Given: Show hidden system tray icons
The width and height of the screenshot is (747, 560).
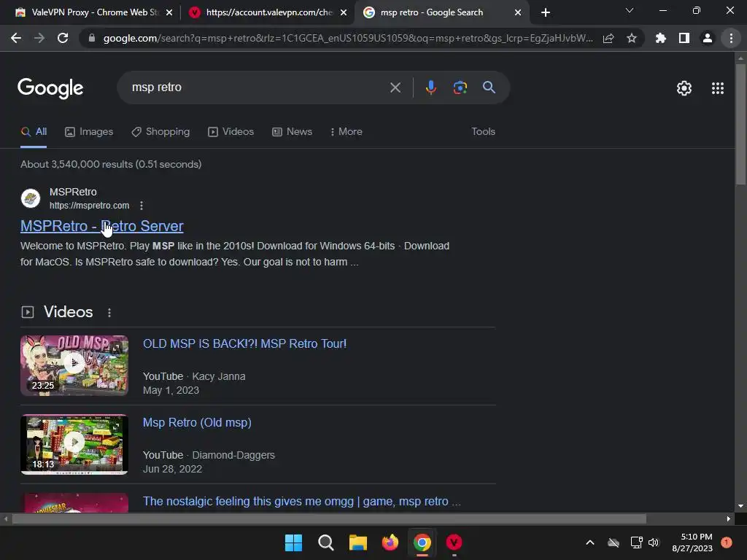Looking at the screenshot, I should pos(589,542).
